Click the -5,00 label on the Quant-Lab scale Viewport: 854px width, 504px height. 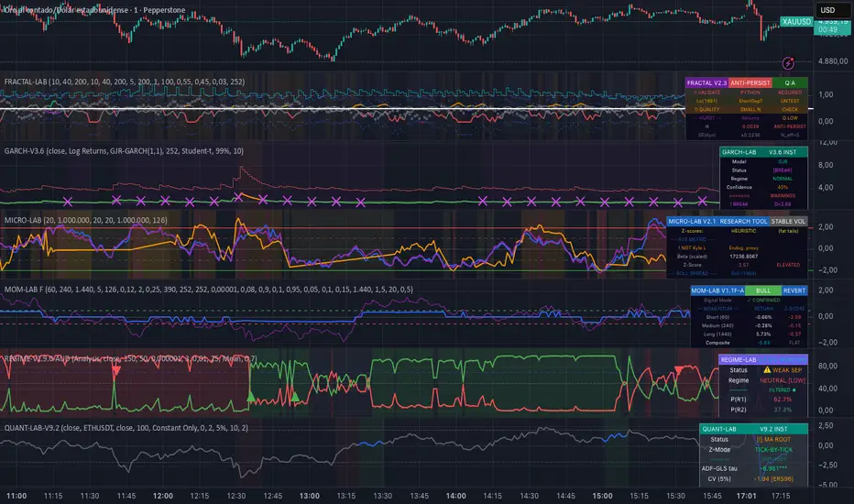827,485
